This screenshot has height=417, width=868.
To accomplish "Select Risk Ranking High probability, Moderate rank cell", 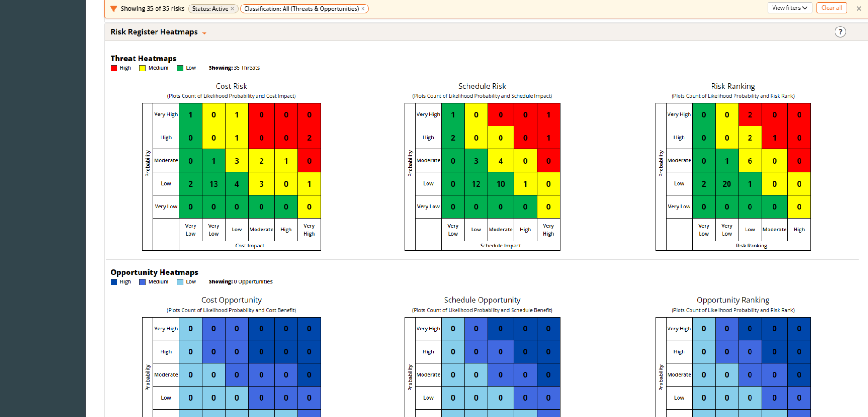I will pyautogui.click(x=774, y=137).
